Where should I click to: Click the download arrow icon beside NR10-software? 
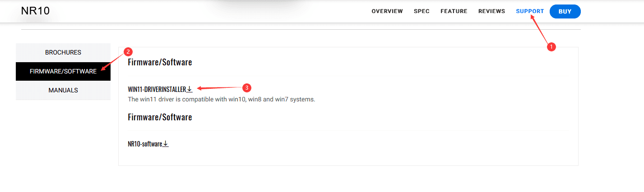point(166,144)
